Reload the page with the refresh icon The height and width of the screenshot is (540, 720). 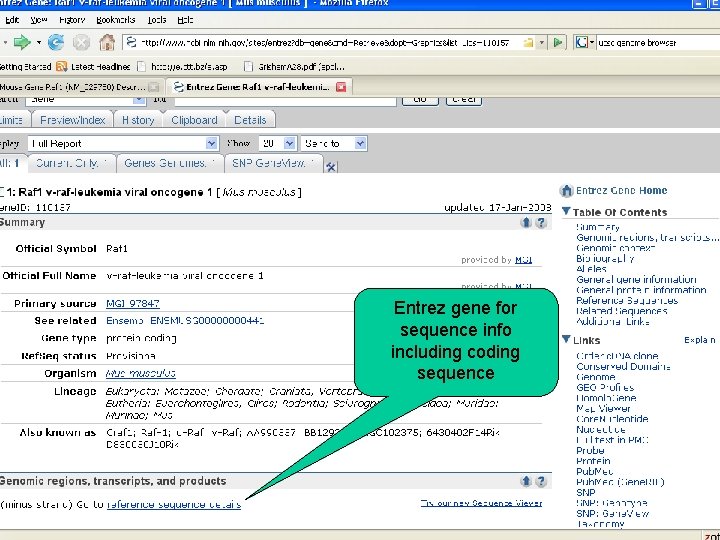[56, 43]
